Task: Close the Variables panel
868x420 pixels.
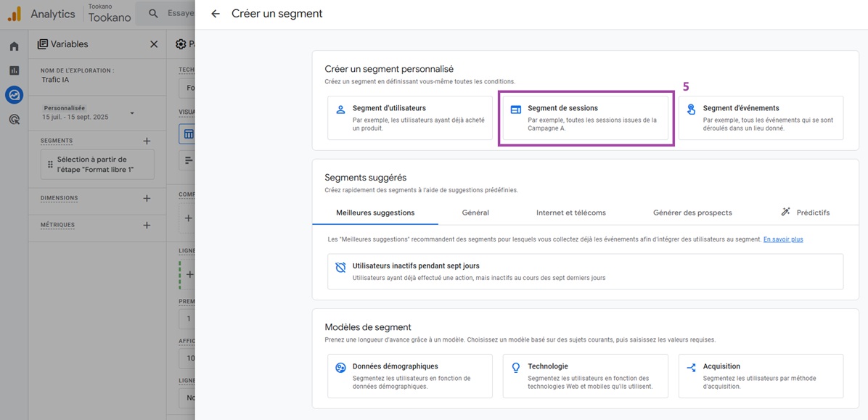Action: (153, 44)
